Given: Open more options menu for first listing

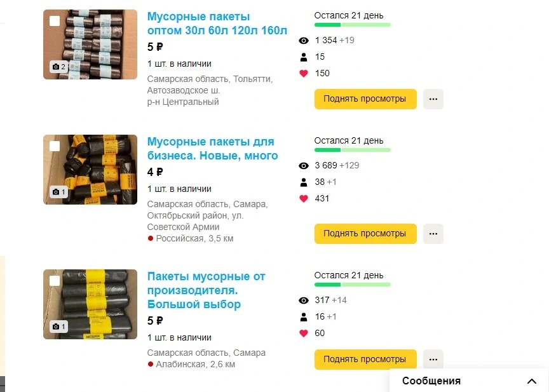Looking at the screenshot, I should pyautogui.click(x=433, y=99).
